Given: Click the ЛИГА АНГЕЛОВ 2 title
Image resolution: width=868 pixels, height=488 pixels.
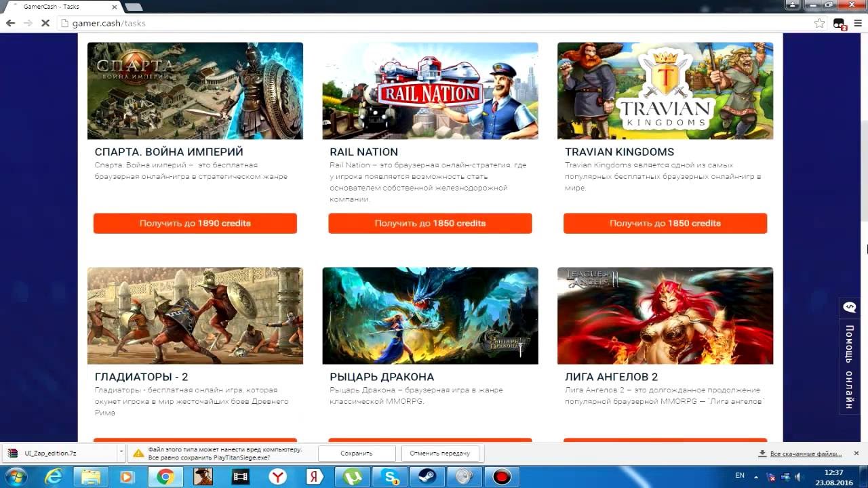Looking at the screenshot, I should coord(612,377).
